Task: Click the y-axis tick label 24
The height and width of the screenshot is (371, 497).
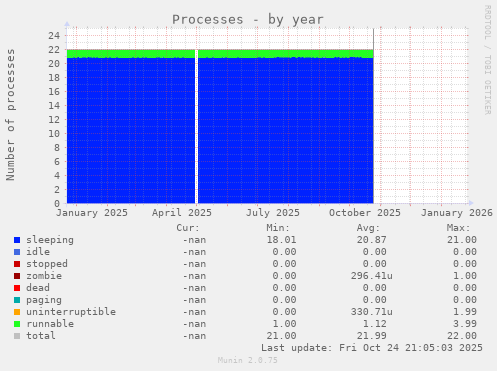Action: (54, 36)
